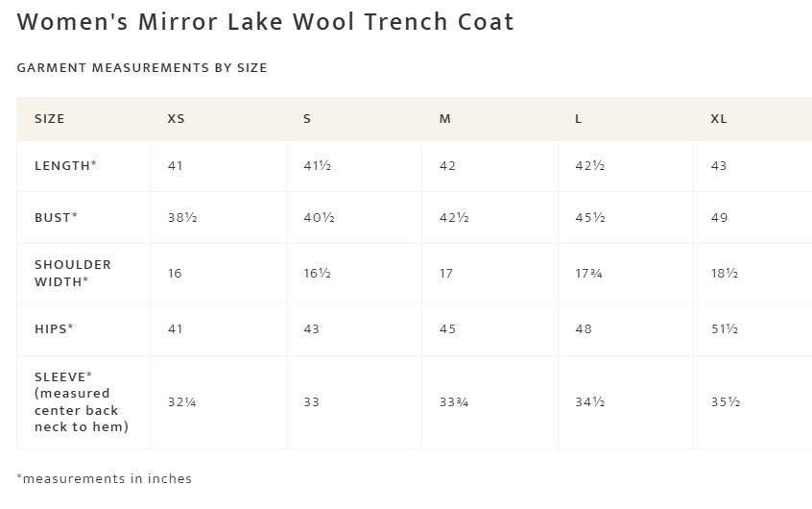Click the XL bust value 49

pos(719,218)
